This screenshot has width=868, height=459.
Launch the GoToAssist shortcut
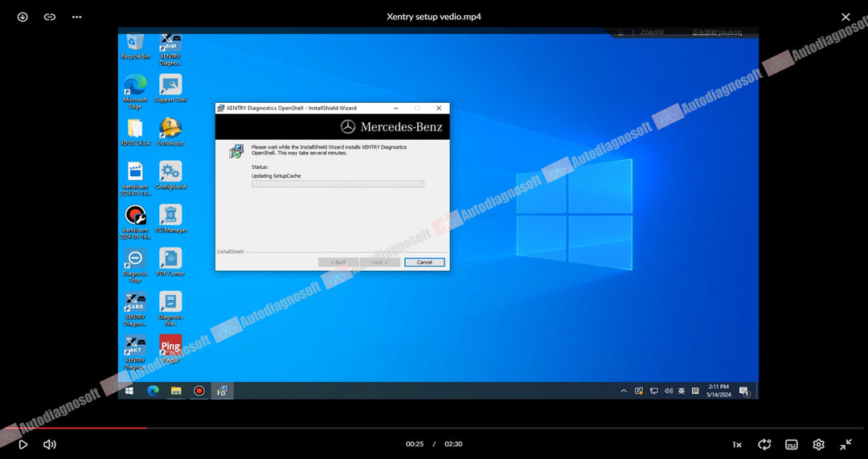pyautogui.click(x=170, y=132)
